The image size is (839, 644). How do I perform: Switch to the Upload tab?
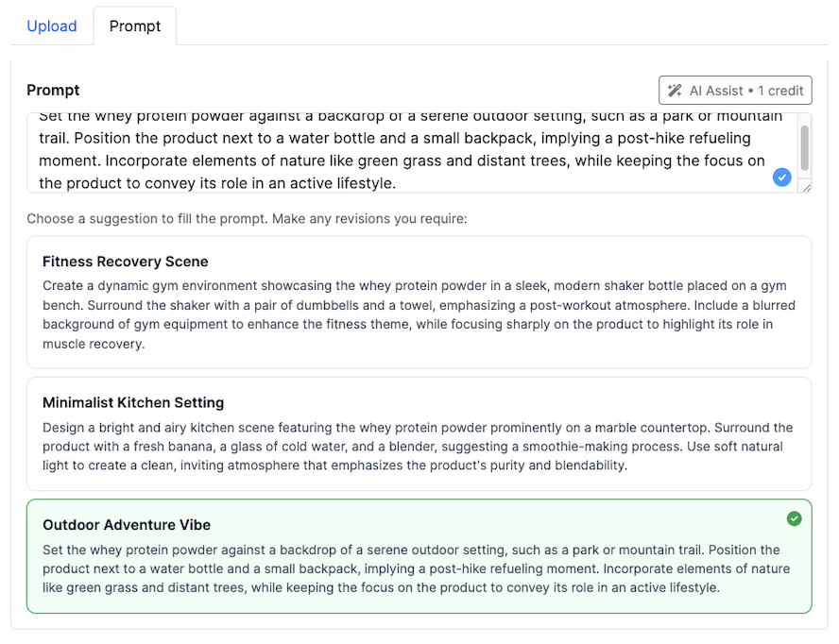pyautogui.click(x=52, y=26)
